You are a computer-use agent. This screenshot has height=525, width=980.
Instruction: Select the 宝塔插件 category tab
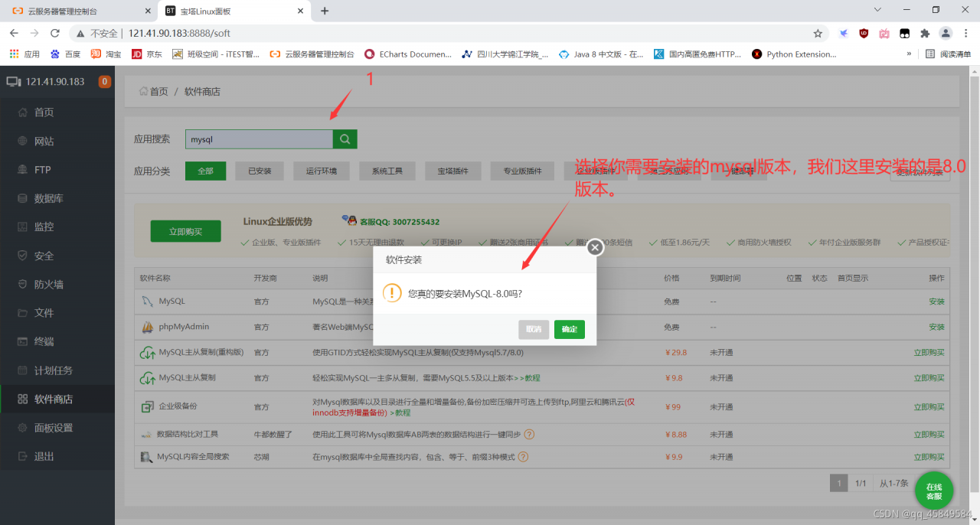click(453, 171)
